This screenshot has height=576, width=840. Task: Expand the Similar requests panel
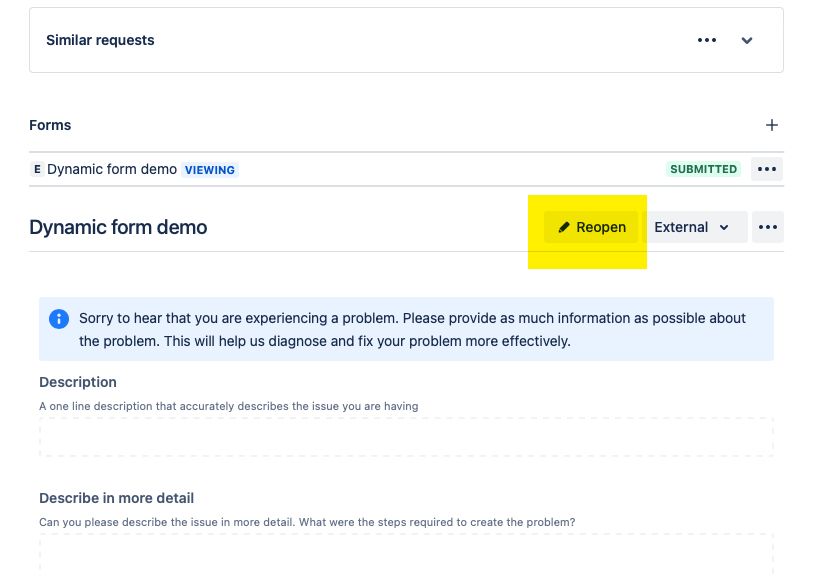(x=747, y=40)
